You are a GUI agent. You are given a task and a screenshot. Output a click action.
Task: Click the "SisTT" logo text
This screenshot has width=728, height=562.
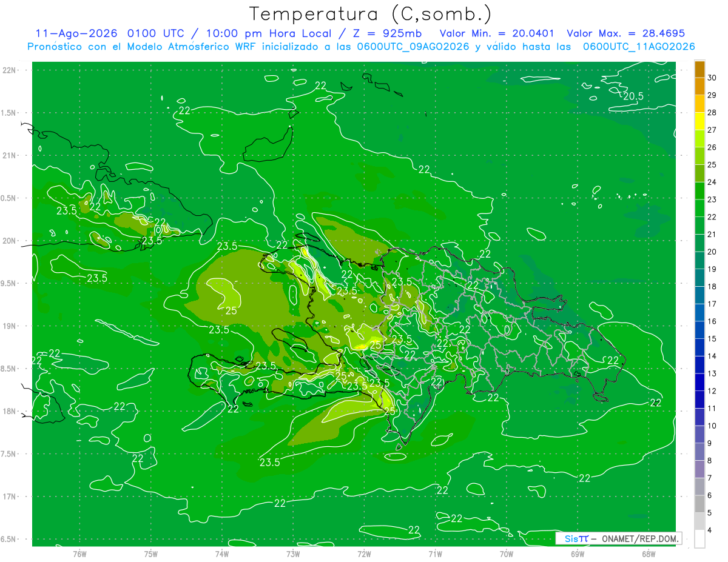576,538
